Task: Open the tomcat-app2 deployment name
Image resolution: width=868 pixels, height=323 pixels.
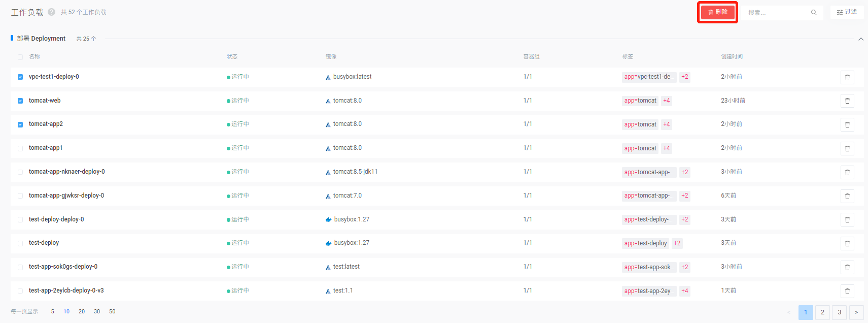Action: click(46, 124)
